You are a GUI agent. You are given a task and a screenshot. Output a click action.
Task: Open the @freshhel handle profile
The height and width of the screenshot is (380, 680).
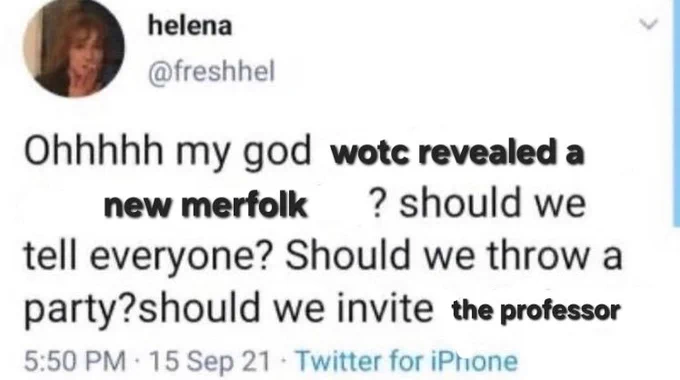212,72
